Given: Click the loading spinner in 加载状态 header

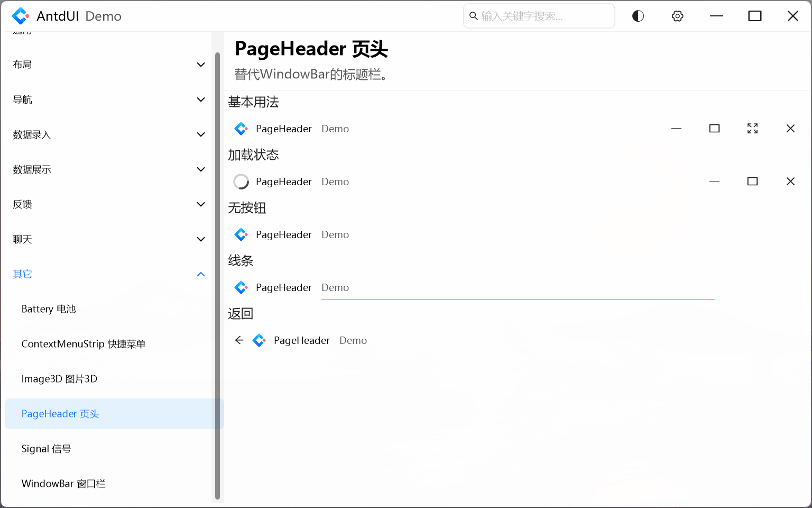Looking at the screenshot, I should [241, 182].
